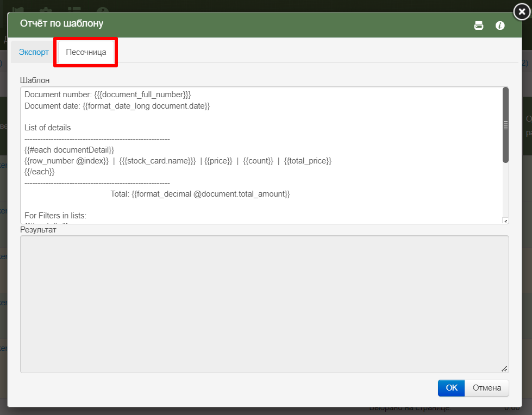Viewport: 532px width, 415px height.
Task: Click the Результат output area
Action: (264, 304)
